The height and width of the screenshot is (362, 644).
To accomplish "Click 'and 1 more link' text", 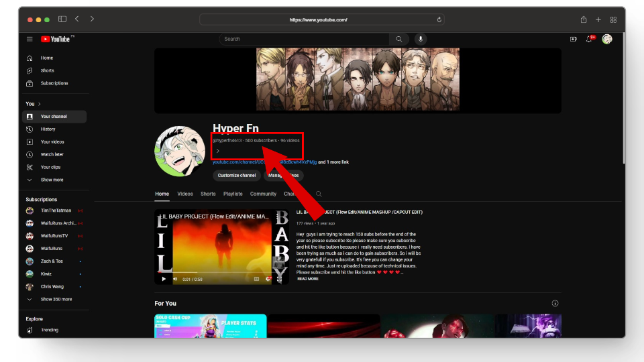I will coord(333,162).
